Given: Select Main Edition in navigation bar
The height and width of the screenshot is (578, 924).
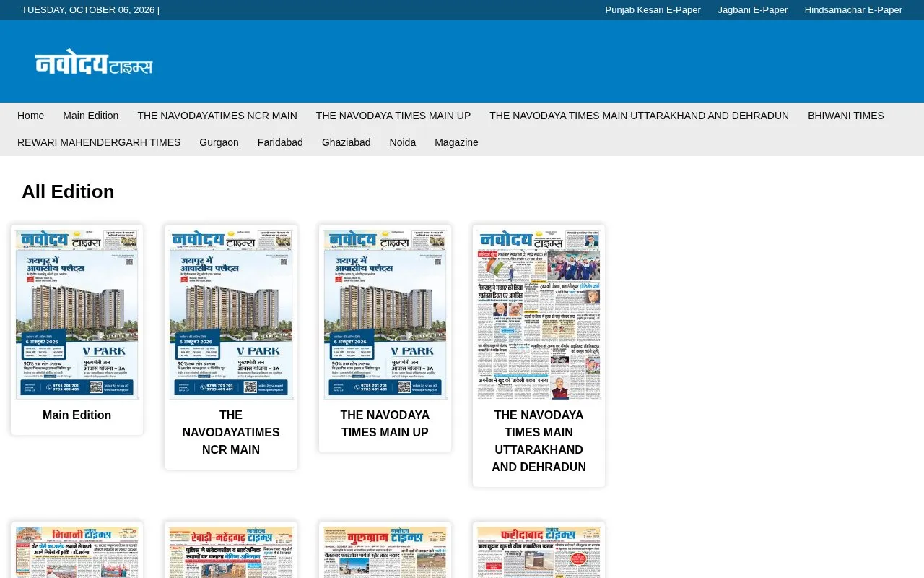Looking at the screenshot, I should [x=90, y=116].
